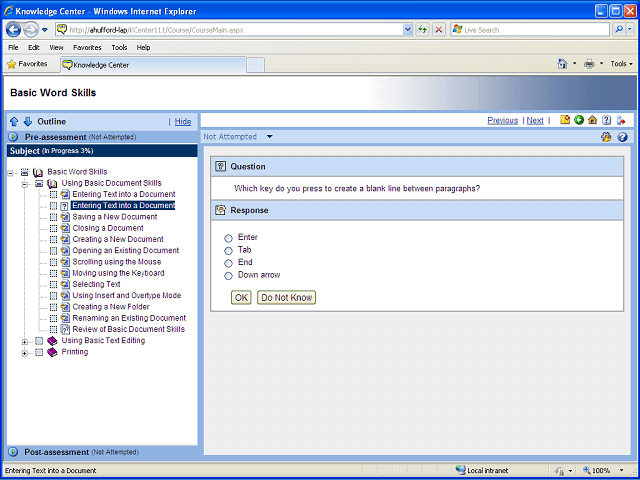Open the Help menu
Screen dimensions: 640x480
(x=143, y=47)
